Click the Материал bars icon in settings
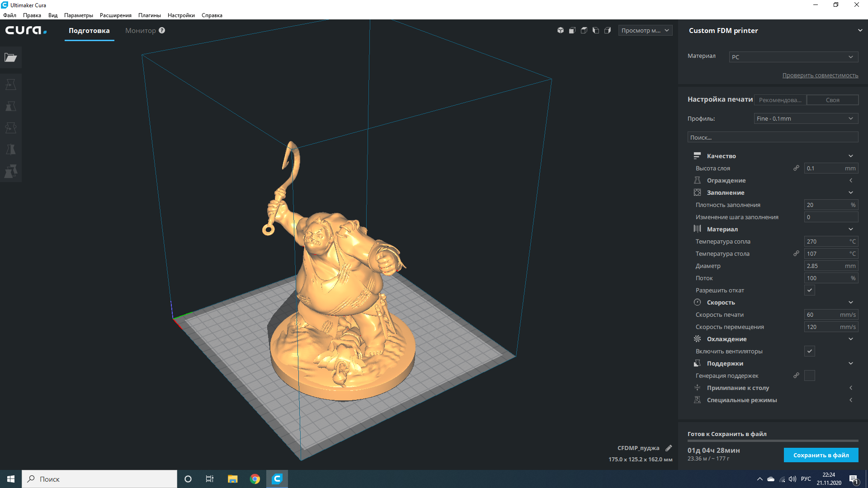 coord(697,229)
